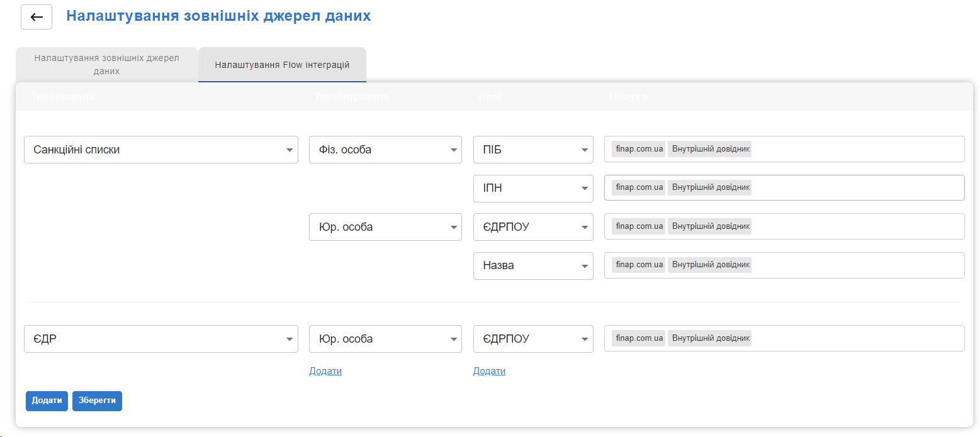This screenshot has height=437, width=980.
Task: Open the Назва field dropdown
Action: click(x=533, y=266)
